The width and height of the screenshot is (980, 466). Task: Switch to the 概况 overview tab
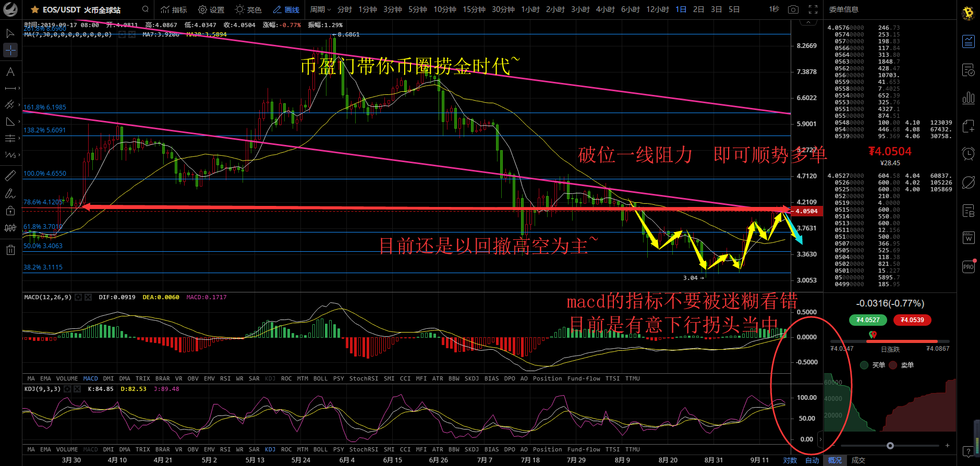pyautogui.click(x=835, y=460)
